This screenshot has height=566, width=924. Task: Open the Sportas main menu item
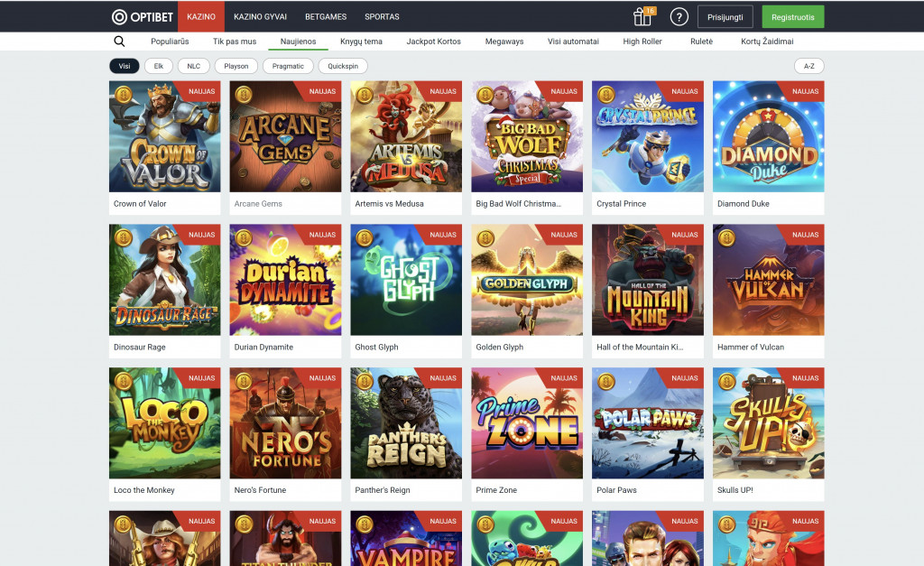point(382,16)
